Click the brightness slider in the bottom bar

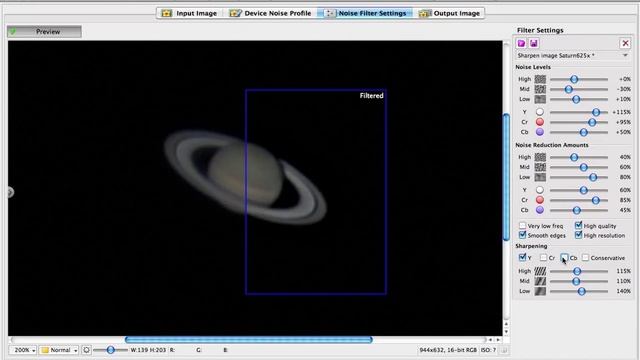pos(110,350)
